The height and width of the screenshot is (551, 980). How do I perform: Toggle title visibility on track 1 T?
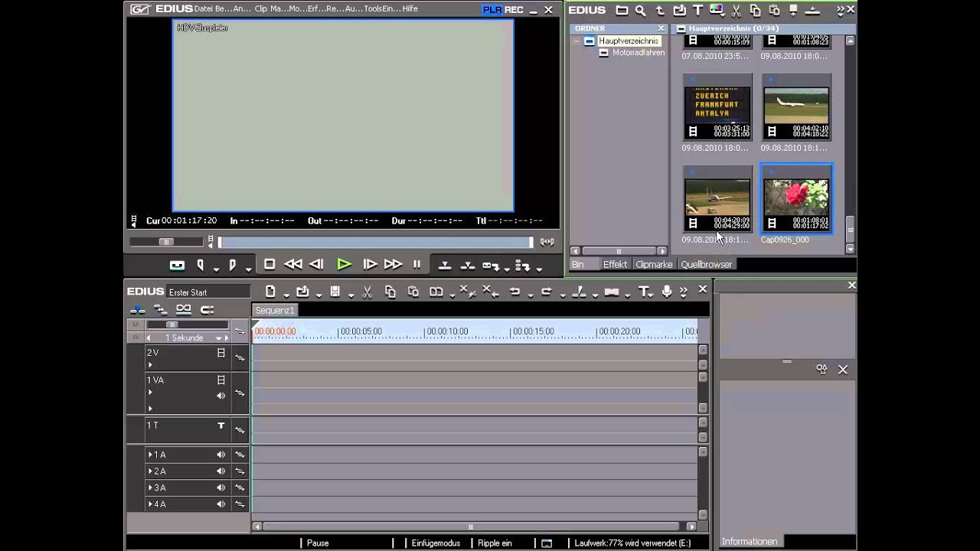click(220, 425)
